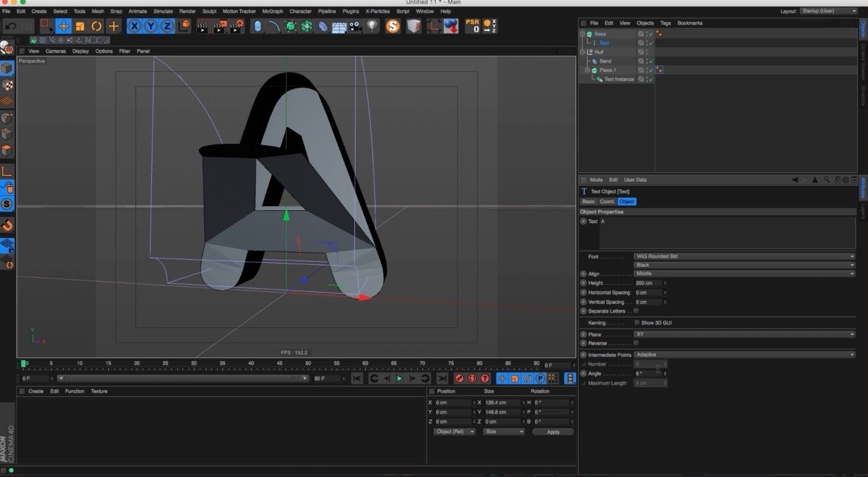Enable the Reverse checkbox
This screenshot has height=477, width=868.
point(636,343)
